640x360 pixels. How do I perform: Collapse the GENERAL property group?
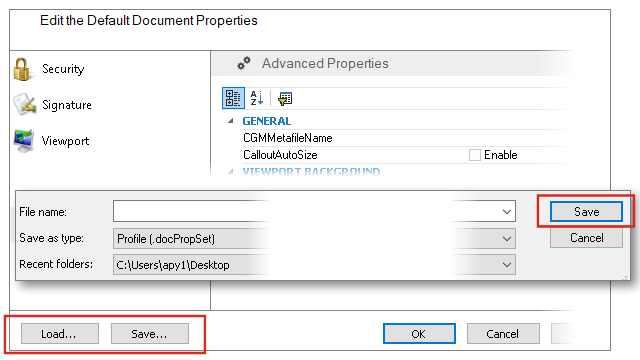tap(231, 121)
